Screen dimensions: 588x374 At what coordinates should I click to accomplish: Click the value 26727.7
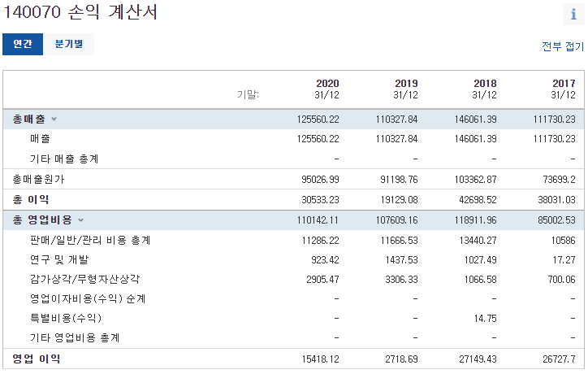point(559,359)
